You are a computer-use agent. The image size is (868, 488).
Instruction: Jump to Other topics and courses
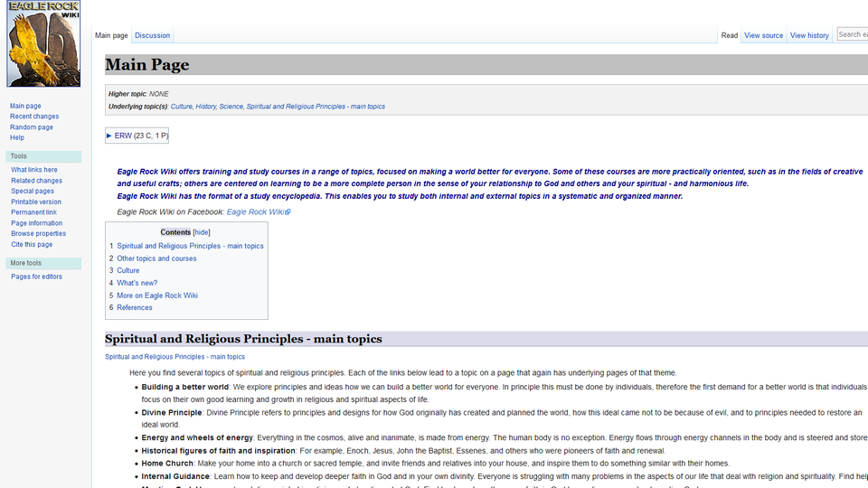pyautogui.click(x=156, y=258)
